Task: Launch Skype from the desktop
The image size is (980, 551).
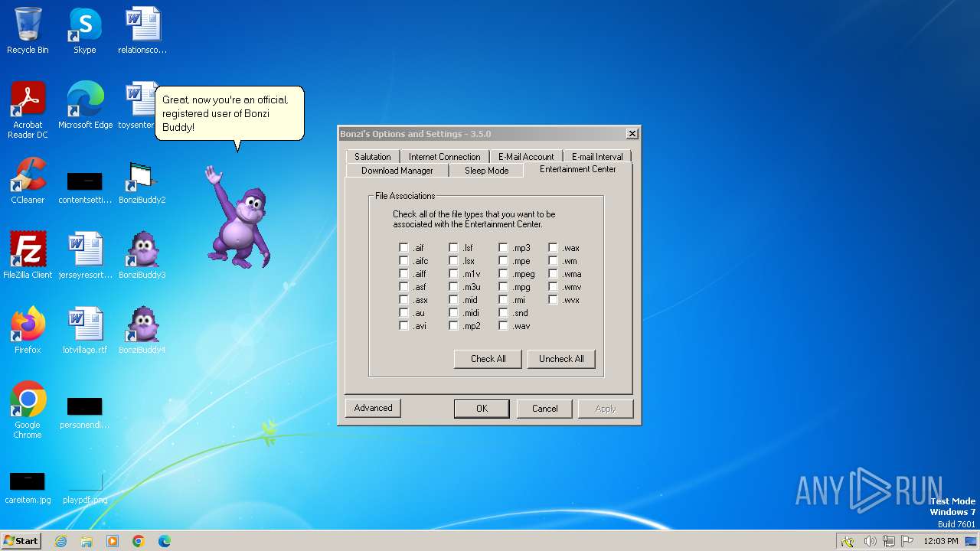Action: pyautogui.click(x=85, y=31)
